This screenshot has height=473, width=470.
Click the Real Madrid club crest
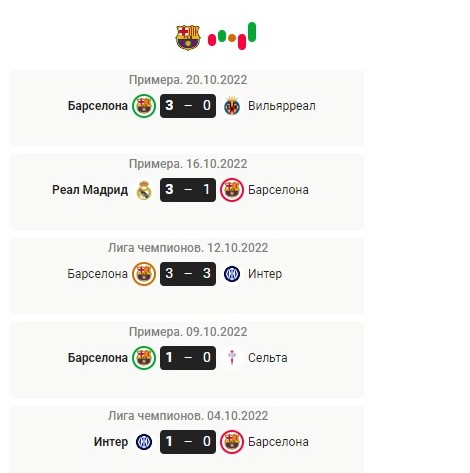pyautogui.click(x=144, y=190)
